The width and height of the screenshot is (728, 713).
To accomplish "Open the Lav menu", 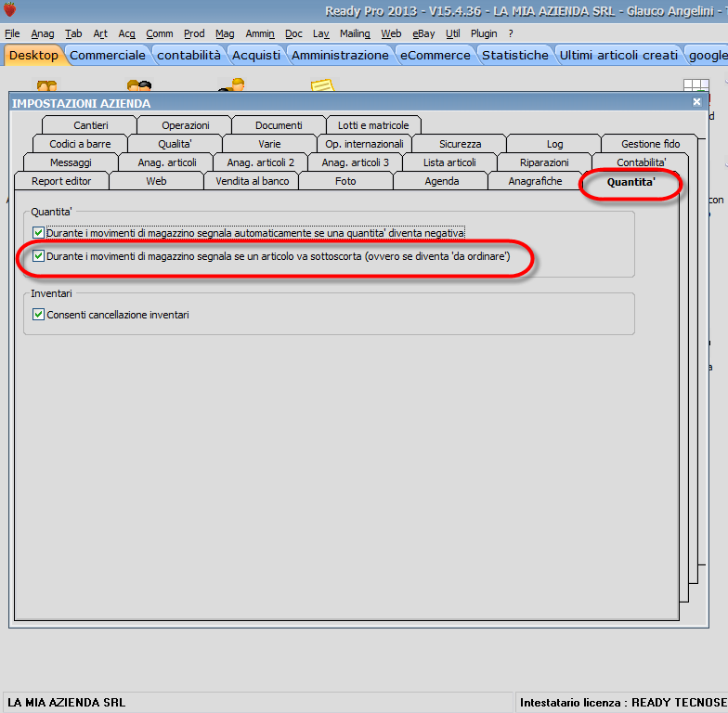I will (x=321, y=33).
